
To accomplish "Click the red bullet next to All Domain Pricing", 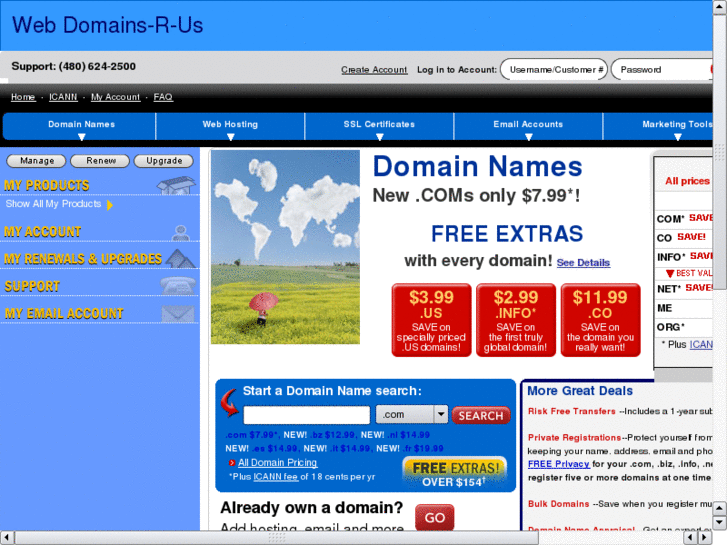I will click(232, 462).
